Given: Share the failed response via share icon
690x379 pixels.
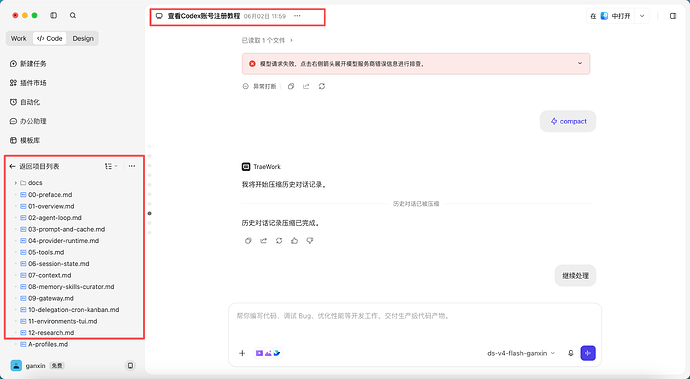Looking at the screenshot, I should [306, 86].
